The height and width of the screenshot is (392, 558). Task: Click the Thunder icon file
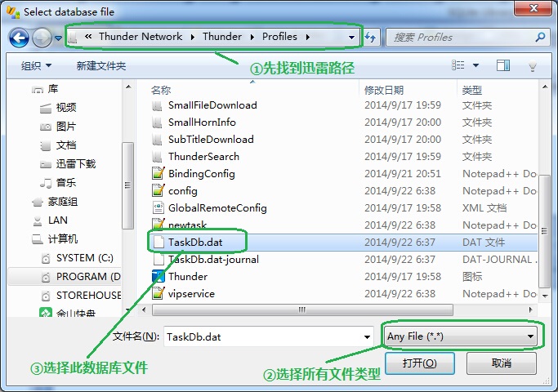[x=158, y=276]
